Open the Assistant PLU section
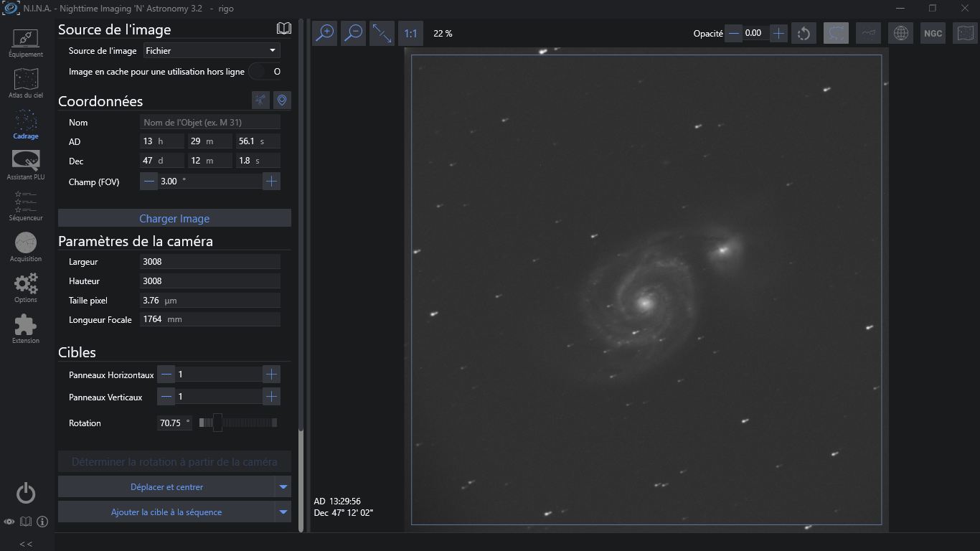The width and height of the screenshot is (980, 551). pos(26,166)
